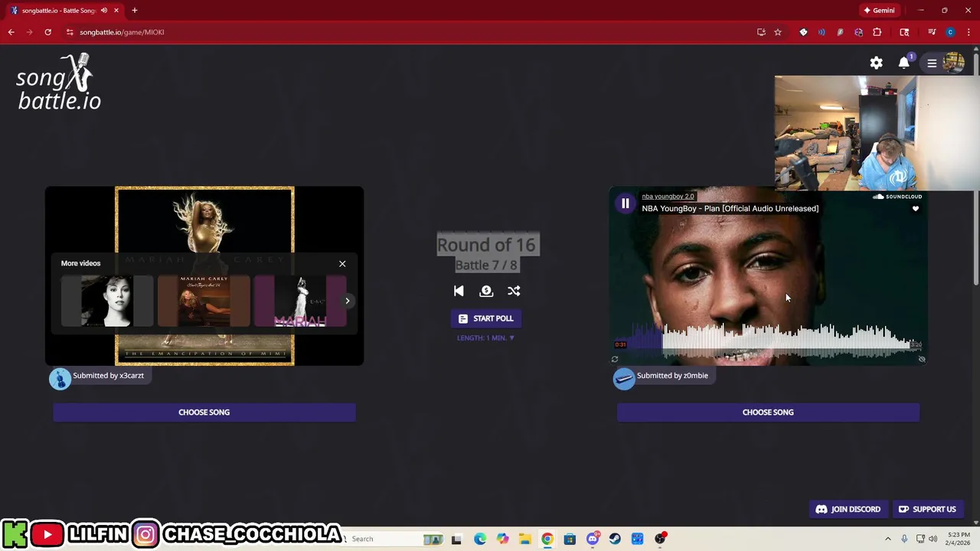Open the nba youngboy 2.0 artist link

(x=668, y=197)
